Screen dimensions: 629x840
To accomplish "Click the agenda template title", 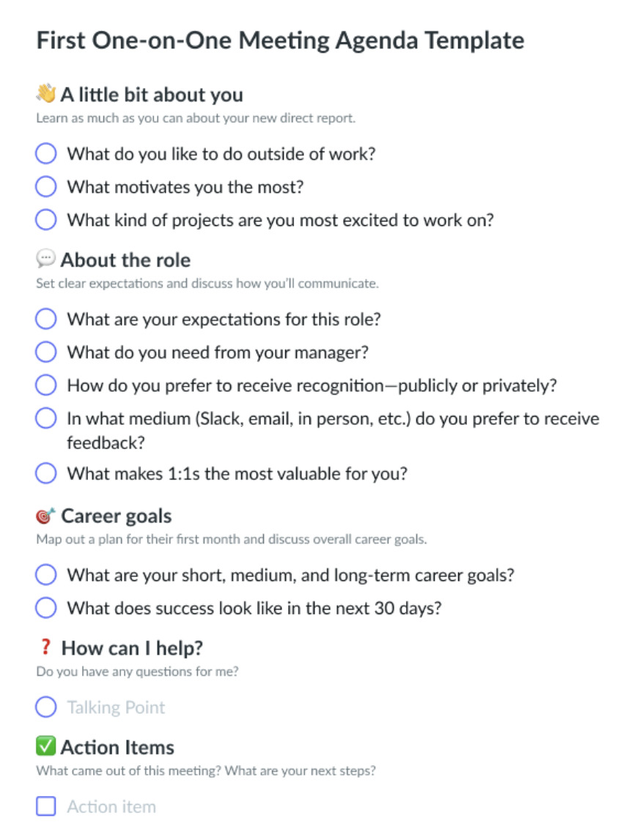I will pos(281,40).
